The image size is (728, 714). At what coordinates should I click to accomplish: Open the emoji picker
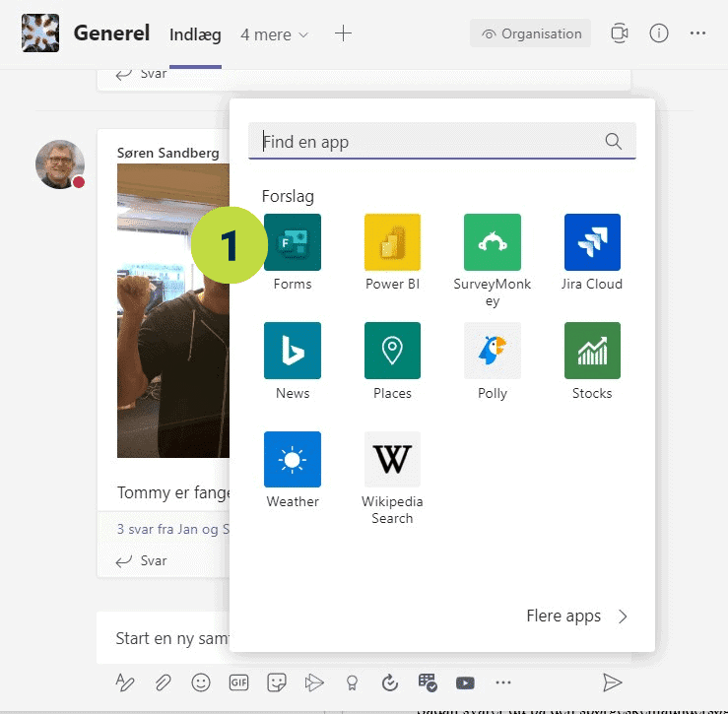click(201, 682)
